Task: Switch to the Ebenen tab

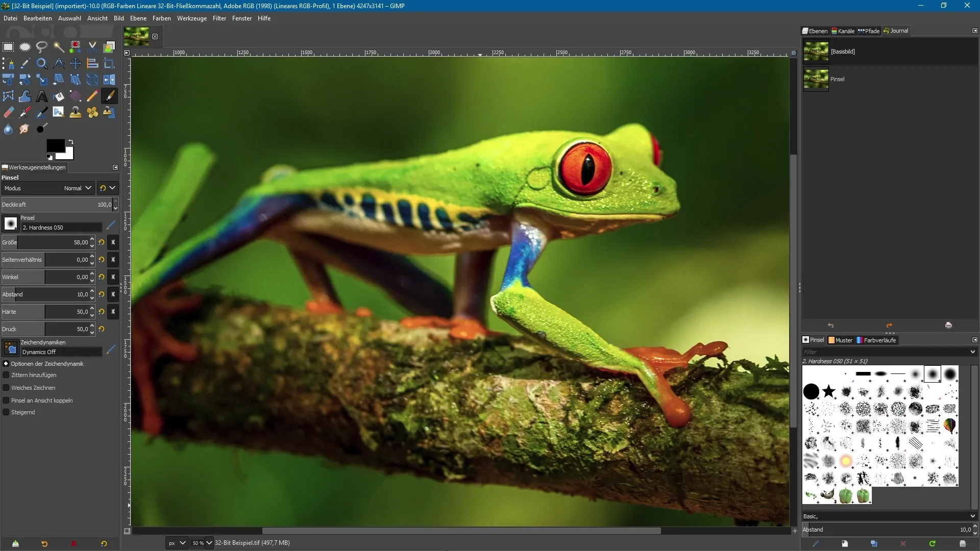Action: 815,31
